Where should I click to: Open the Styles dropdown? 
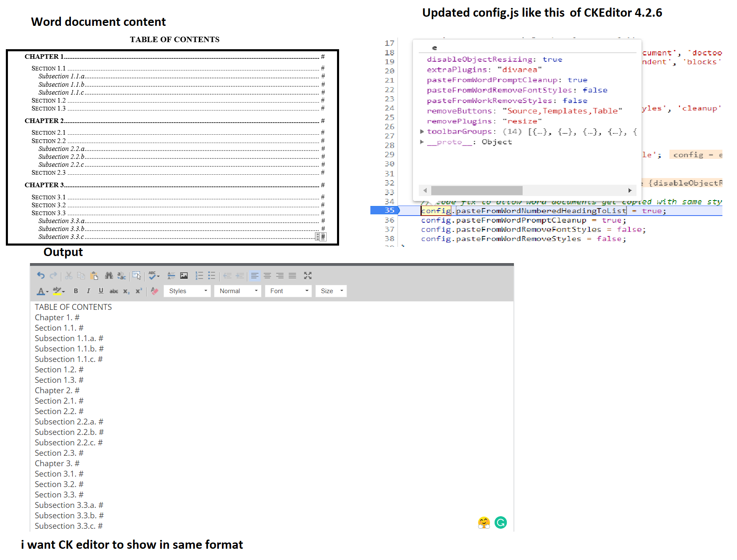click(x=187, y=291)
